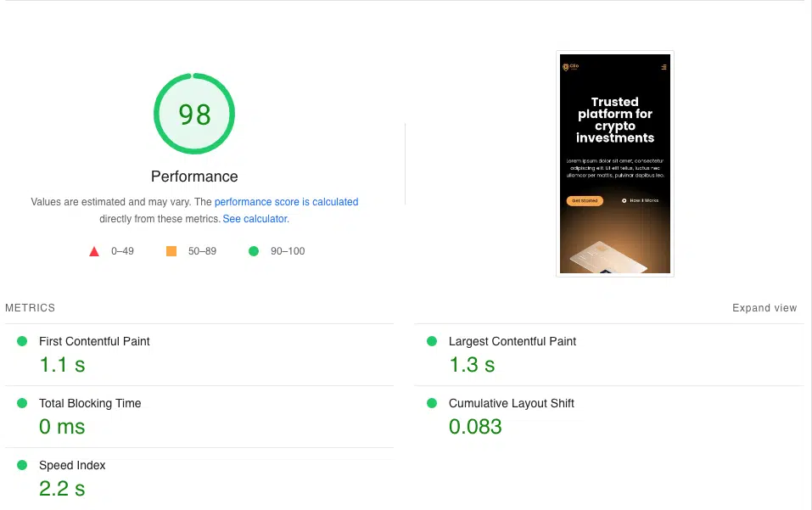Screen dimensions: 812x510
Task: Click the green 98 performance score gauge
Action: tap(194, 114)
